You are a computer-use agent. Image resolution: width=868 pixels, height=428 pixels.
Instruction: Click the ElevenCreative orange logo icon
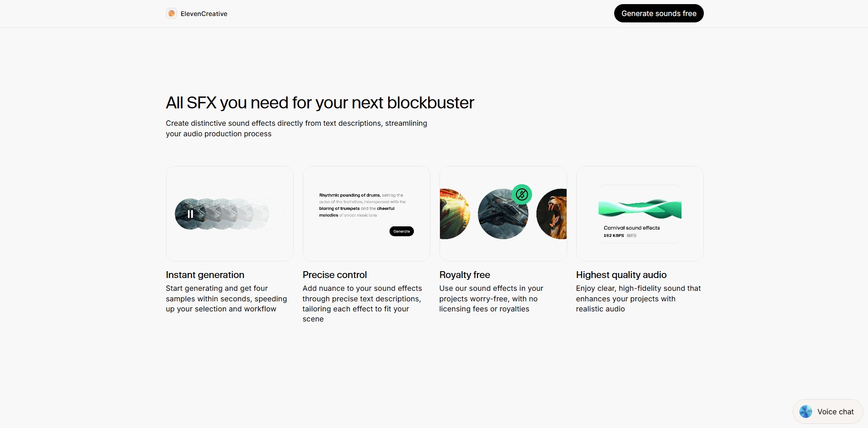coord(171,14)
